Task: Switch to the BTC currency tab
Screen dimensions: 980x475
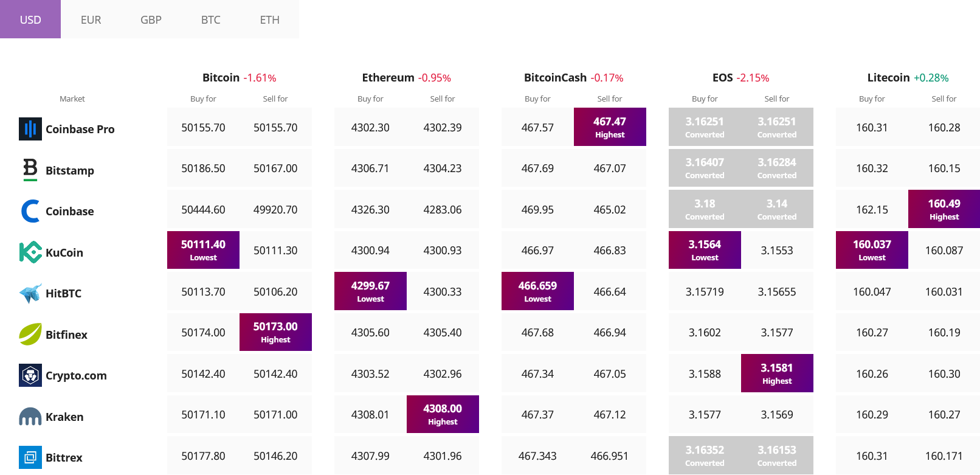Action: 211,19
